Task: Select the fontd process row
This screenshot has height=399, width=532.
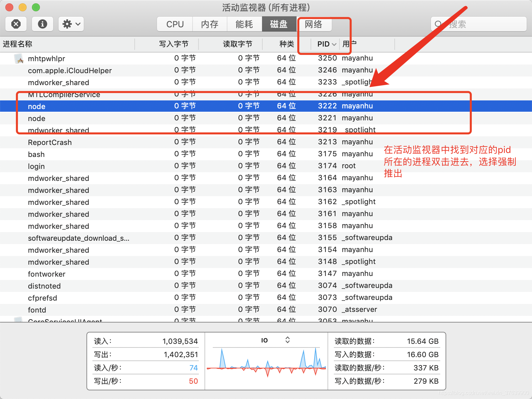Action: coord(266,310)
